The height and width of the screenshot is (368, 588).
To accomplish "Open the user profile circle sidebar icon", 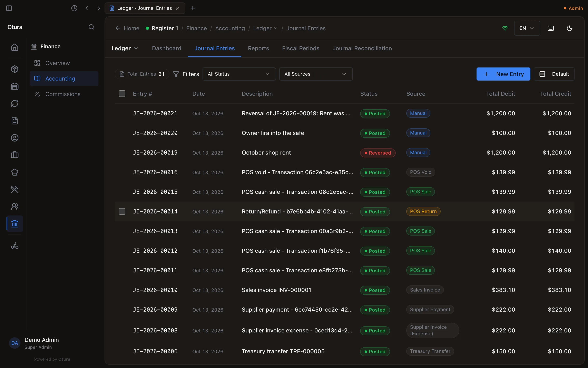I will [x=14, y=138].
